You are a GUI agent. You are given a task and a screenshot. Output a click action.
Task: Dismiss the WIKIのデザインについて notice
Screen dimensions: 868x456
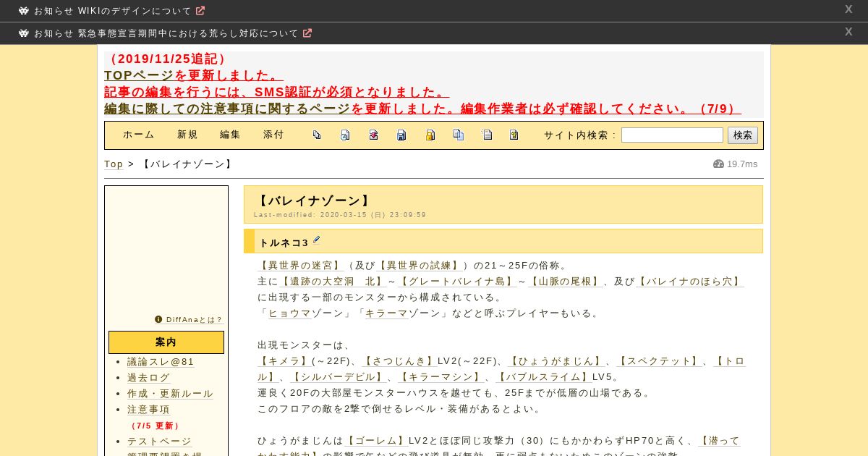(x=848, y=10)
